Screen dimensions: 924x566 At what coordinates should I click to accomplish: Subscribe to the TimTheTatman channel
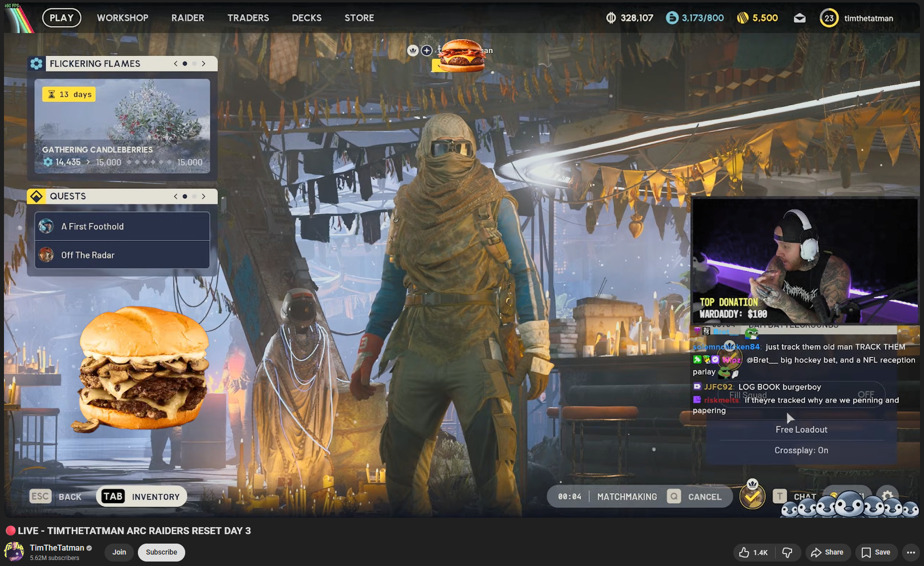click(161, 552)
